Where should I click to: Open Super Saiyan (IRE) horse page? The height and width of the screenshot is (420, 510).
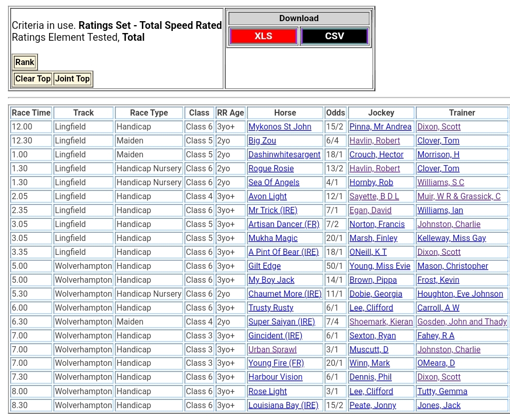tap(282, 322)
